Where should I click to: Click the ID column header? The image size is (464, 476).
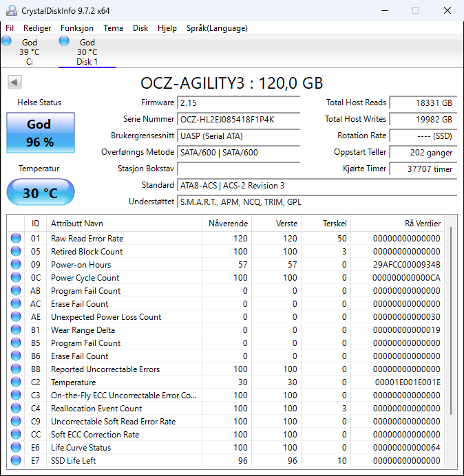coord(35,224)
